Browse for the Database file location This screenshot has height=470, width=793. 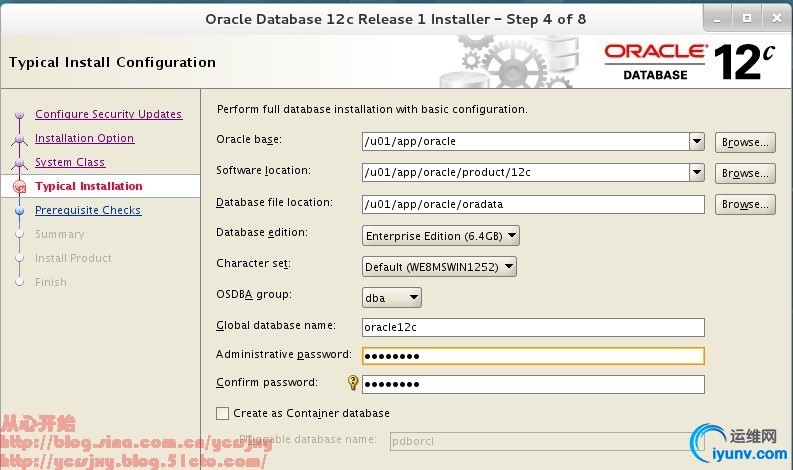click(745, 204)
